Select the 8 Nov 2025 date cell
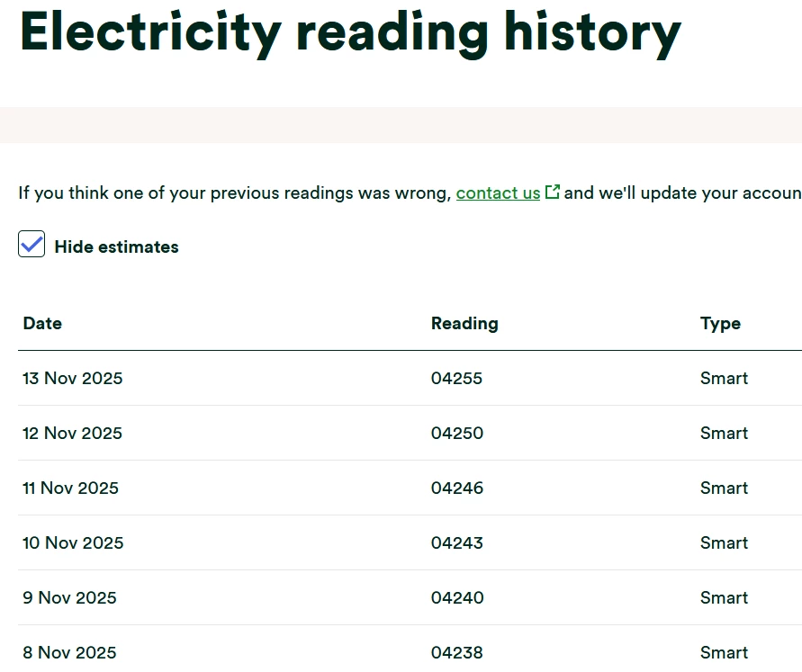 pyautogui.click(x=69, y=653)
